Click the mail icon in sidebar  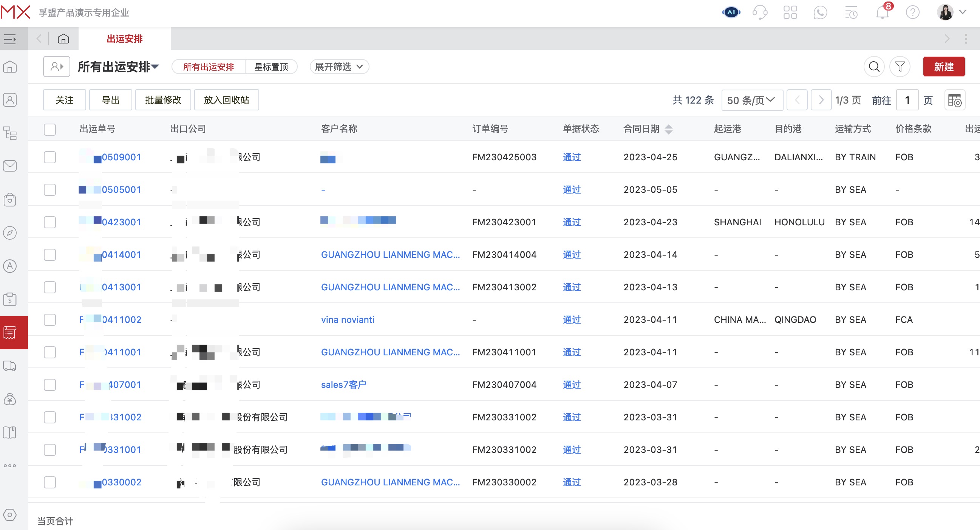pyautogui.click(x=10, y=166)
